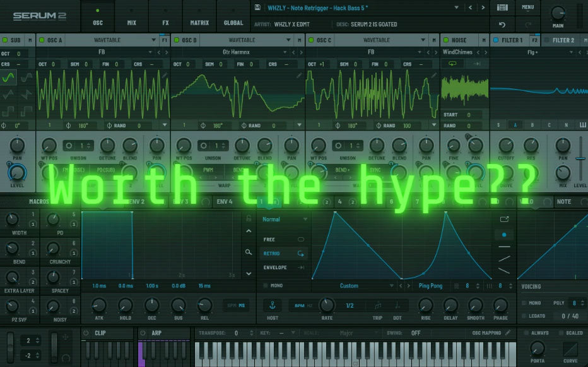Enable LEGATO in the Voicing panel

point(524,316)
